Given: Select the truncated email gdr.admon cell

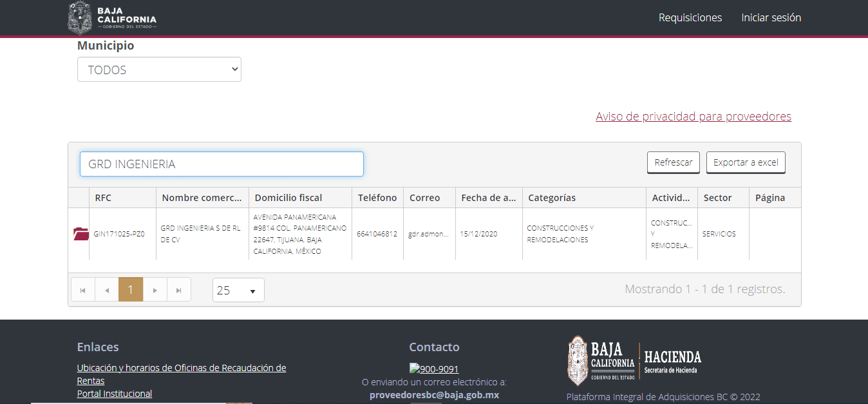Looking at the screenshot, I should pyautogui.click(x=429, y=234).
